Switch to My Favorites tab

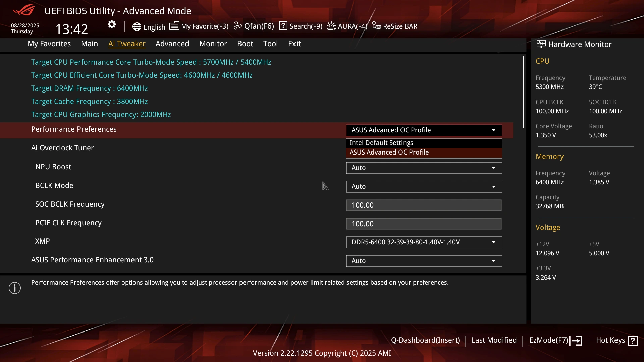coord(49,44)
